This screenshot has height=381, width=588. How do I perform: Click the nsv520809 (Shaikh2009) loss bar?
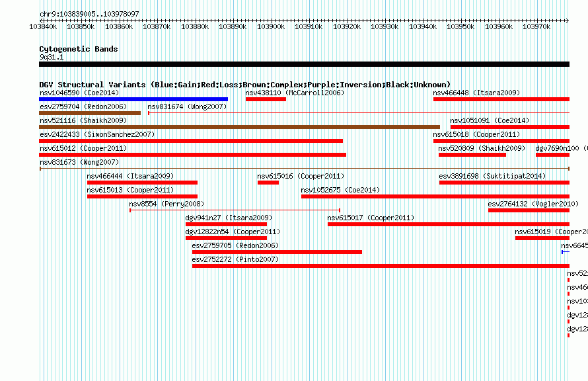tap(472, 155)
